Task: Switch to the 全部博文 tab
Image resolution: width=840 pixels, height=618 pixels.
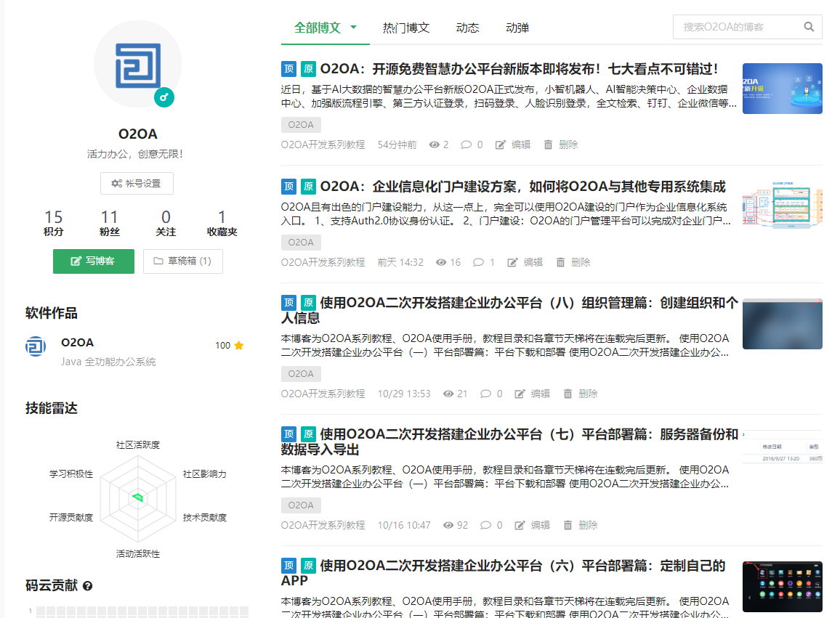Action: (x=318, y=28)
